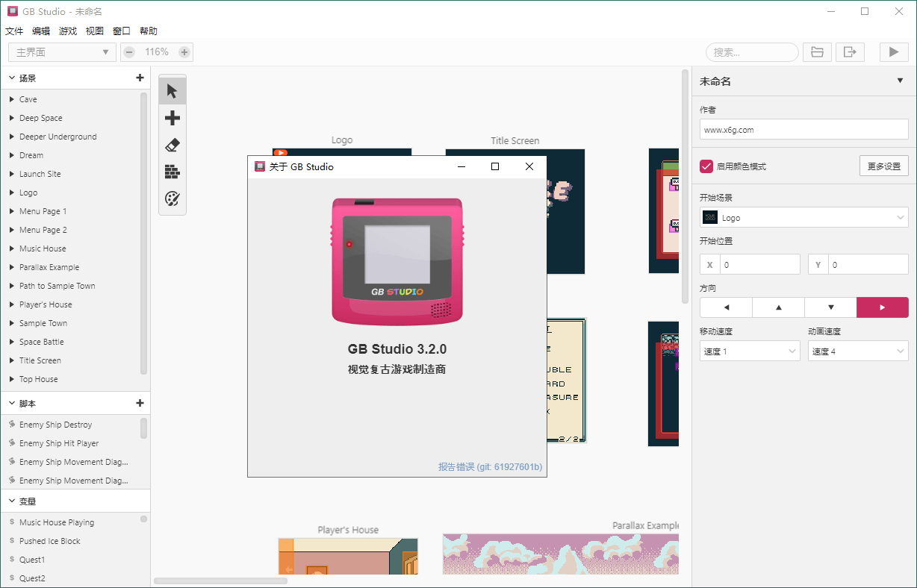This screenshot has height=588, width=917.
Task: Open the 文件 menu
Action: point(14,31)
